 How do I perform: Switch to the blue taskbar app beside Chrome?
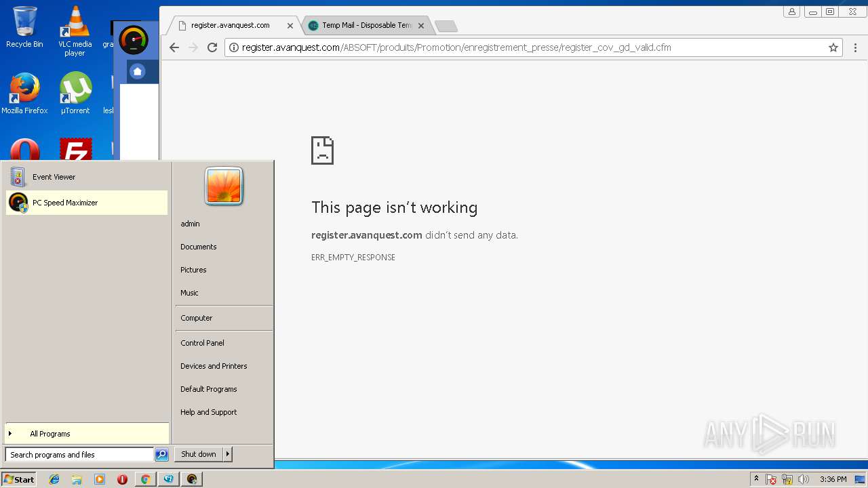[x=168, y=479]
